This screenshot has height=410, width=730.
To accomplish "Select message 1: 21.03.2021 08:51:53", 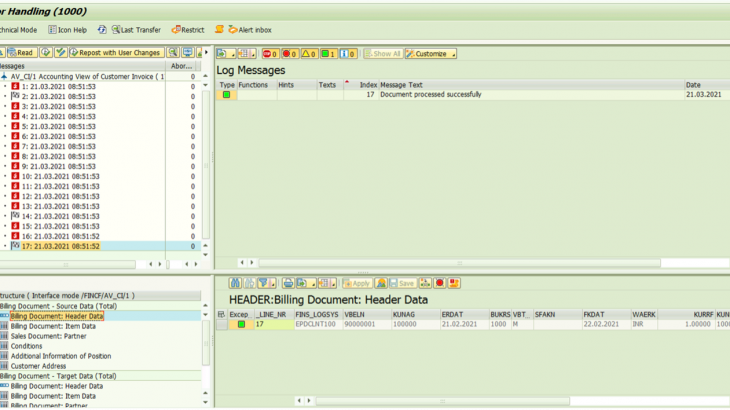I will pos(58,87).
